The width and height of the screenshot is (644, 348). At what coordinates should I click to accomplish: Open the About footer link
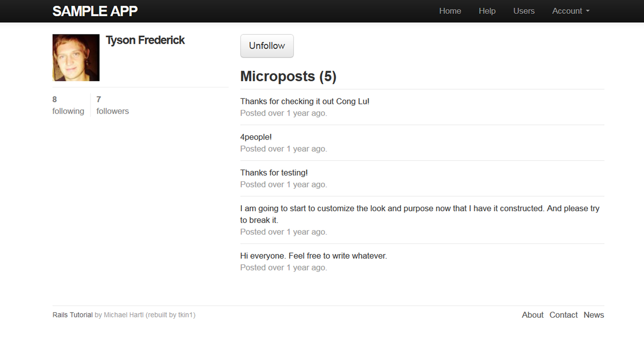pyautogui.click(x=533, y=315)
